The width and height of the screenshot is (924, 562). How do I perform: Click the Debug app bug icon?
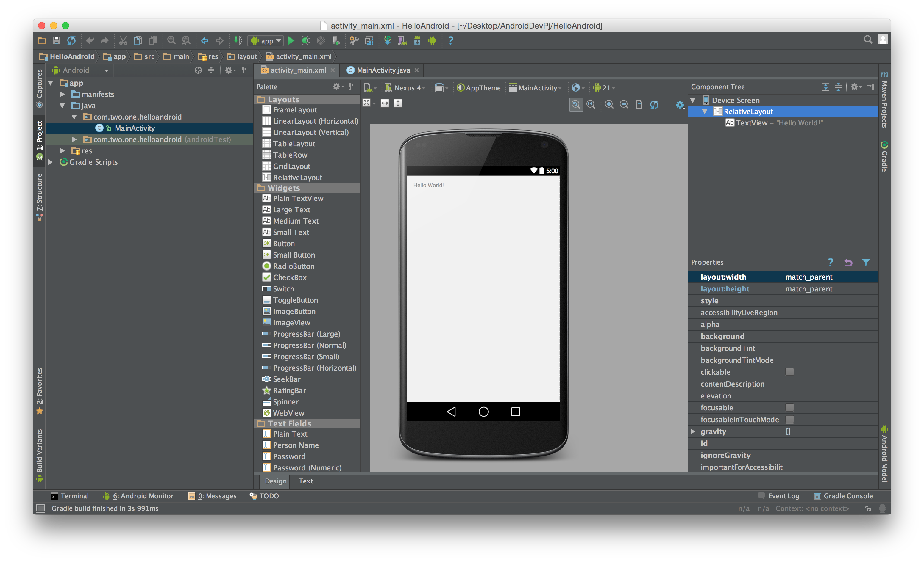306,40
